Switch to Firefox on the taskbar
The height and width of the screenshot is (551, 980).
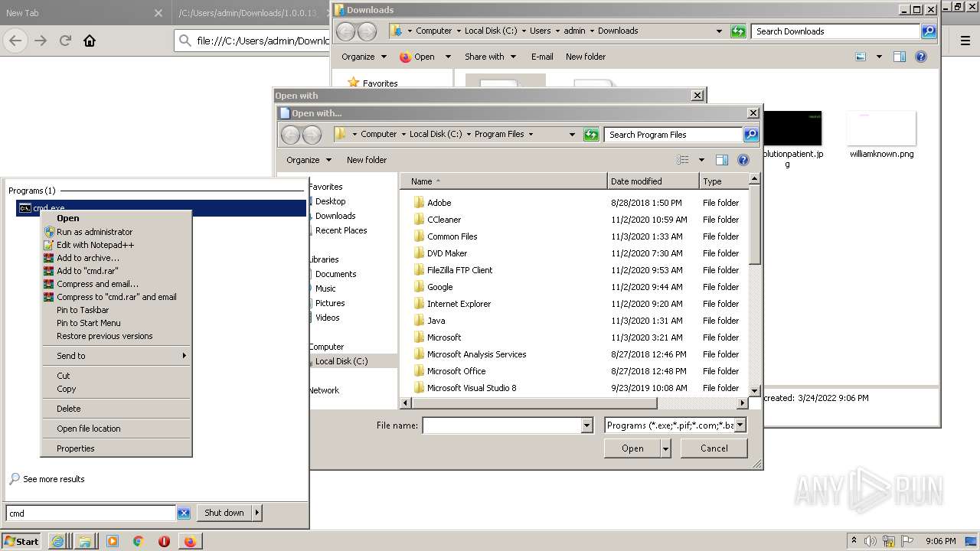click(x=190, y=541)
